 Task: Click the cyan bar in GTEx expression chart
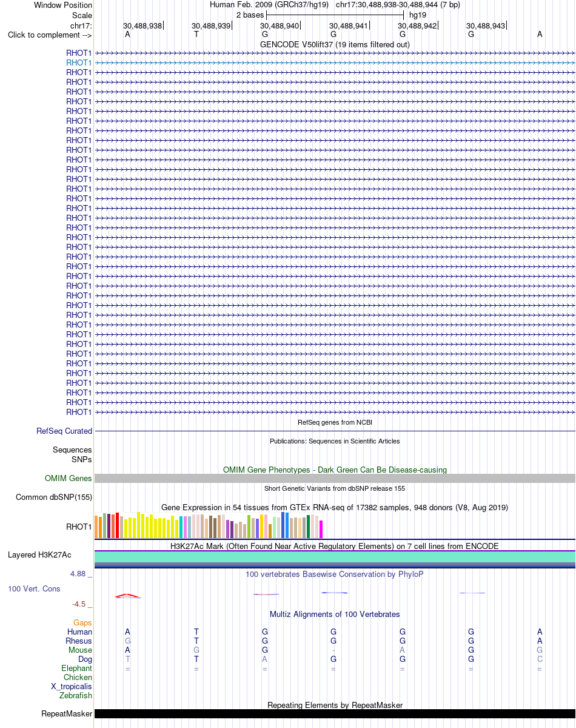coord(181,527)
